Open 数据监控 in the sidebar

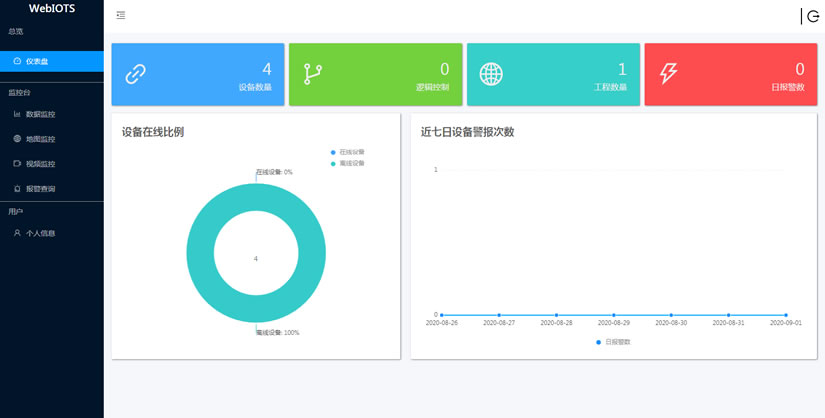pyautogui.click(x=40, y=114)
